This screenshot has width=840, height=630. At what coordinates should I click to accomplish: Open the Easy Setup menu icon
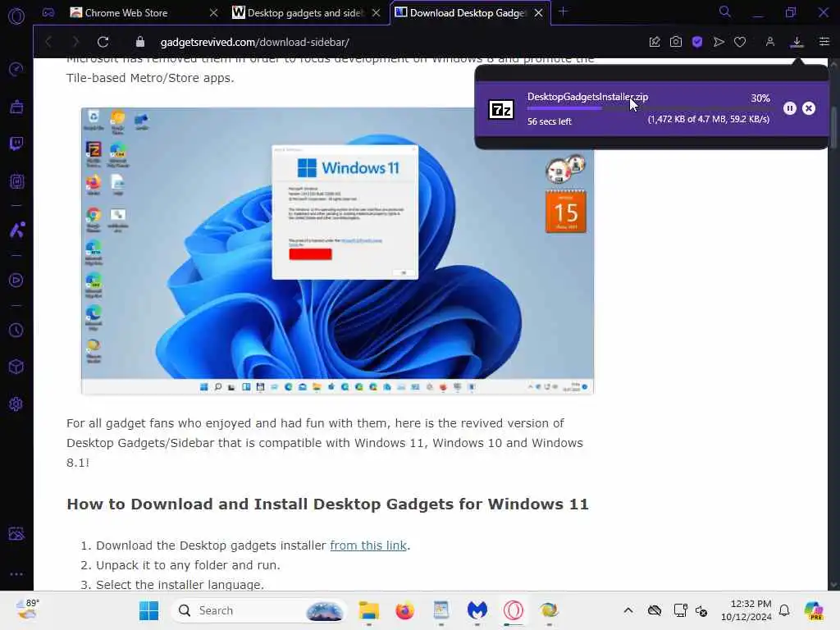(x=824, y=42)
